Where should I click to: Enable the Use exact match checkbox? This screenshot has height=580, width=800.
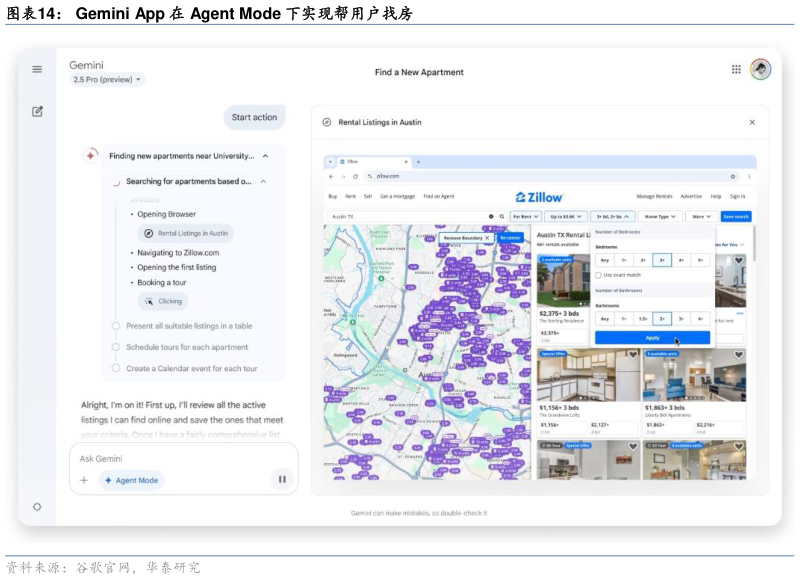(598, 275)
